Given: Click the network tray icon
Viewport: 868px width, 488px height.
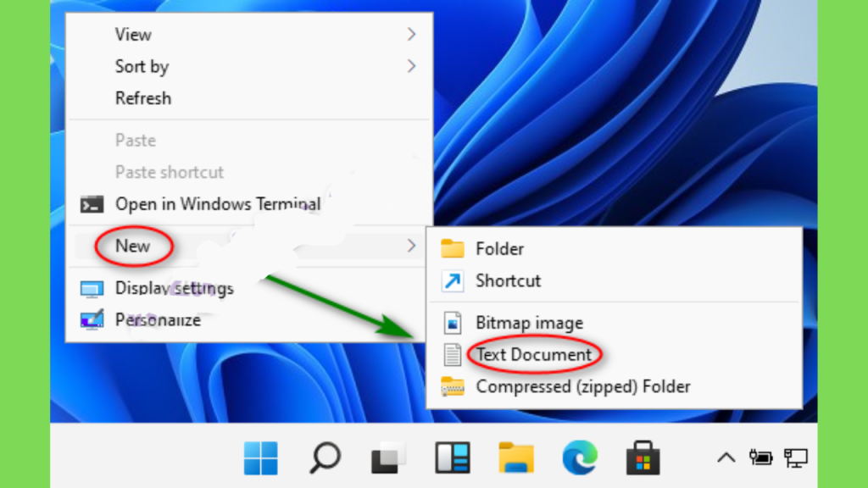Looking at the screenshot, I should click(x=796, y=458).
